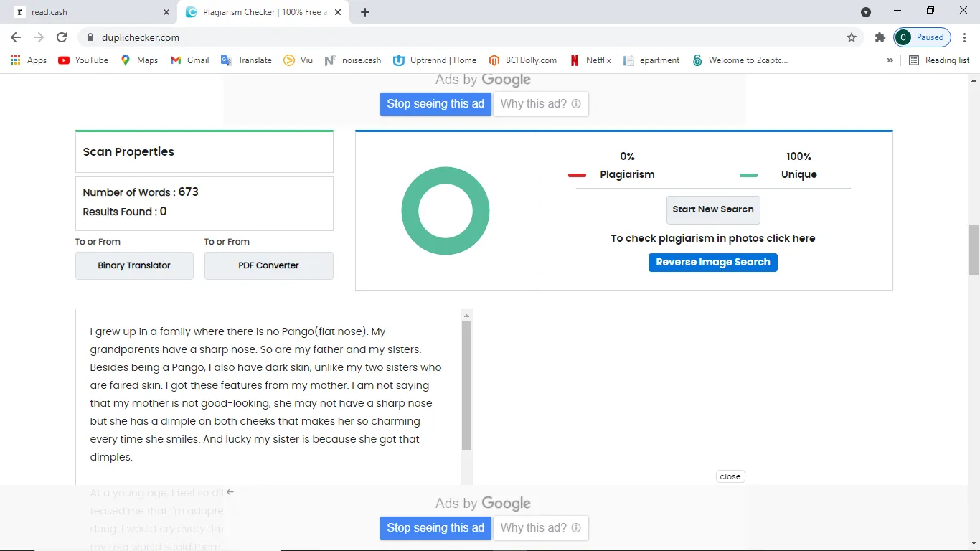Close the read.cash tab
This screenshot has width=980, height=551.
[166, 12]
